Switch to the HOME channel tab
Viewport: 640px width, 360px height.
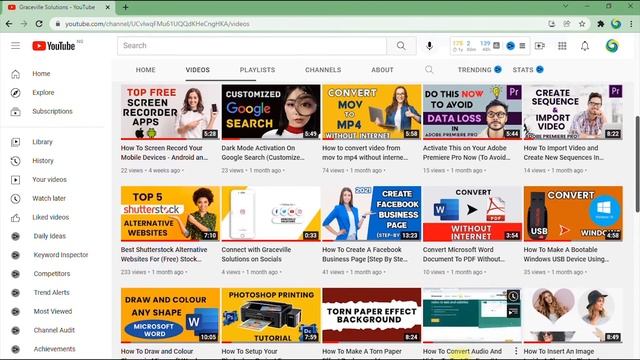(x=145, y=70)
